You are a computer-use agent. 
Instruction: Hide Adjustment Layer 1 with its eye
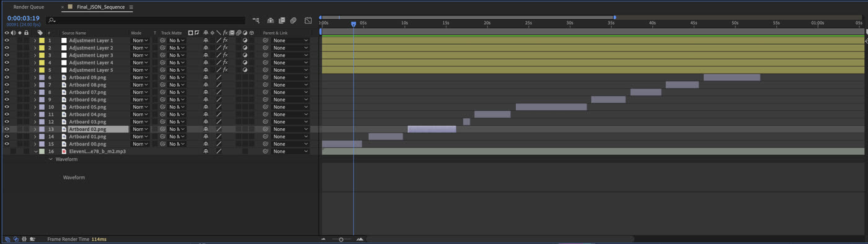coord(7,40)
